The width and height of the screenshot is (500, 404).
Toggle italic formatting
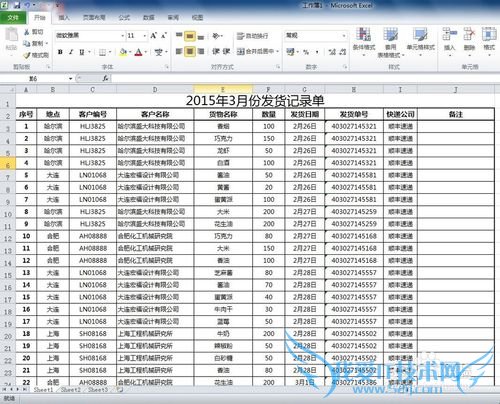click(71, 52)
